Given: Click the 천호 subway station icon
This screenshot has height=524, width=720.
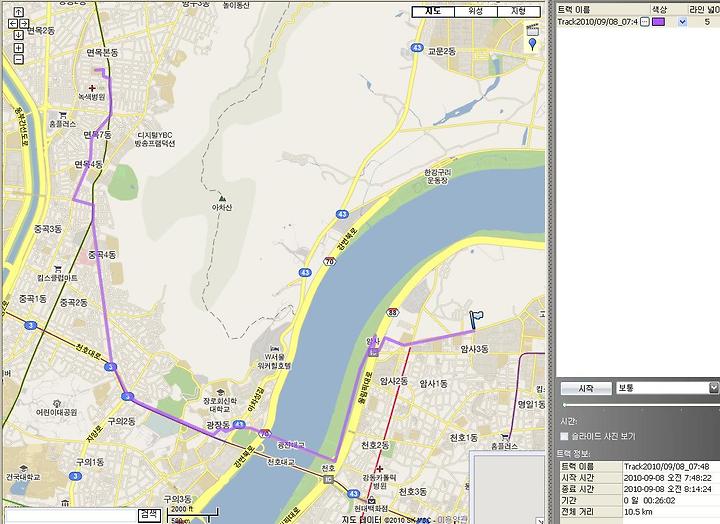Looking at the screenshot, I should (x=328, y=479).
